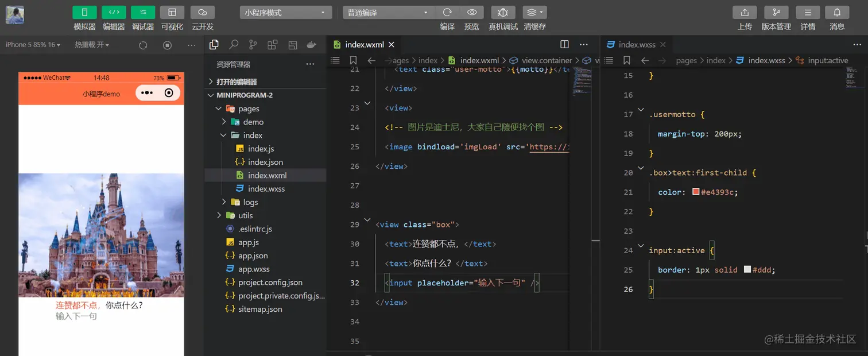The height and width of the screenshot is (356, 868).
Task: Click the mini program capsule menu dots
Action: [147, 93]
